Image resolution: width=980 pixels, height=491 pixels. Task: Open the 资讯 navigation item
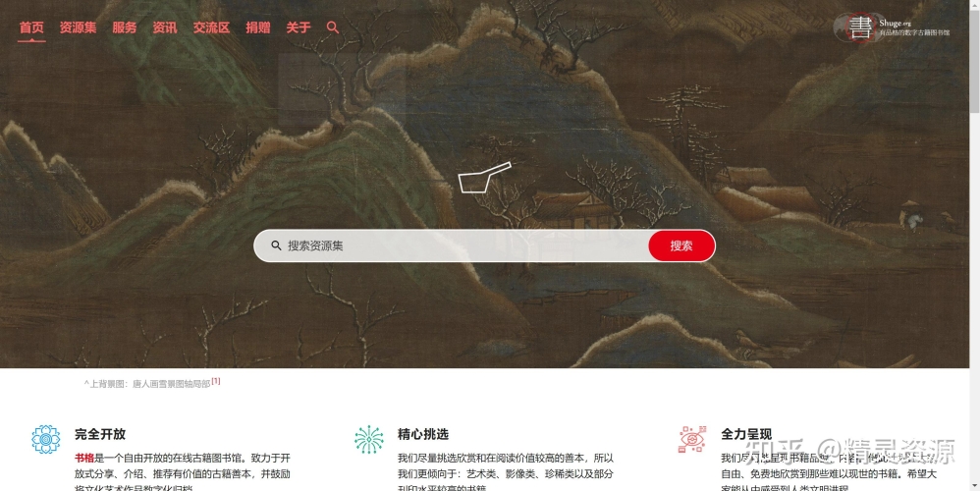tap(164, 27)
